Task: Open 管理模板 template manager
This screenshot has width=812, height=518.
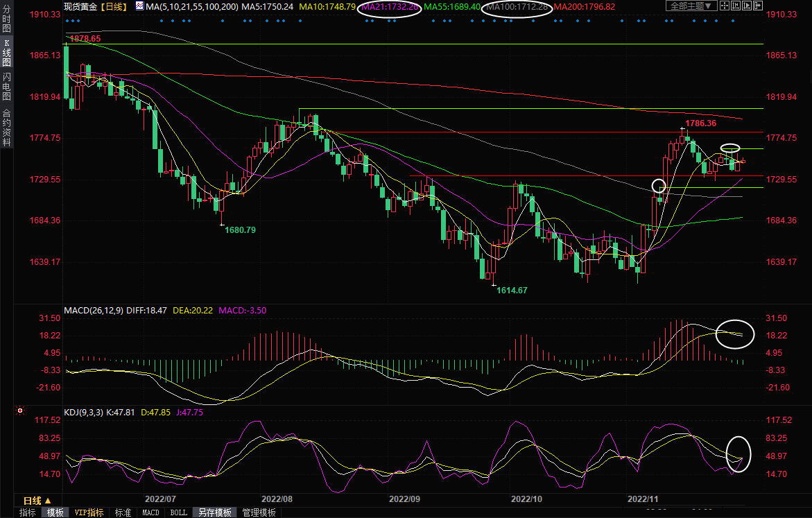Action: pyautogui.click(x=259, y=512)
